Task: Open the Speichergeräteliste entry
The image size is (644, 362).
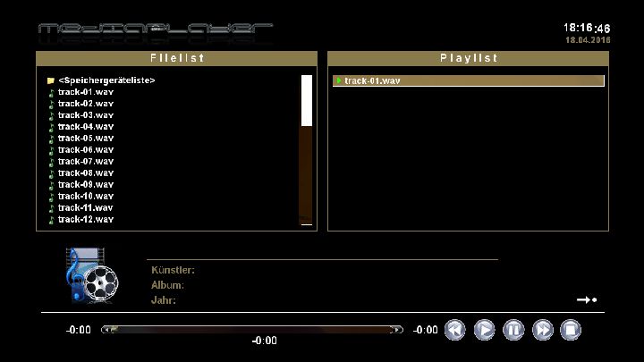Action: pos(106,80)
